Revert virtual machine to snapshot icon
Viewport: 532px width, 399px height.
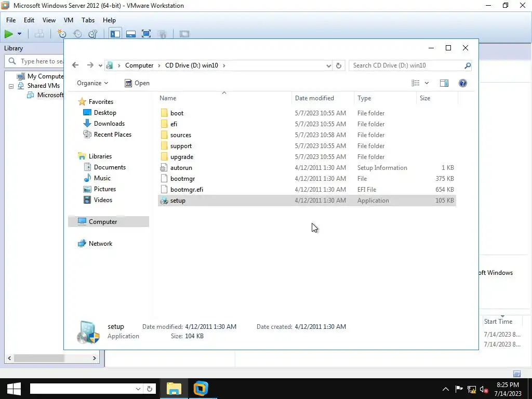78,34
